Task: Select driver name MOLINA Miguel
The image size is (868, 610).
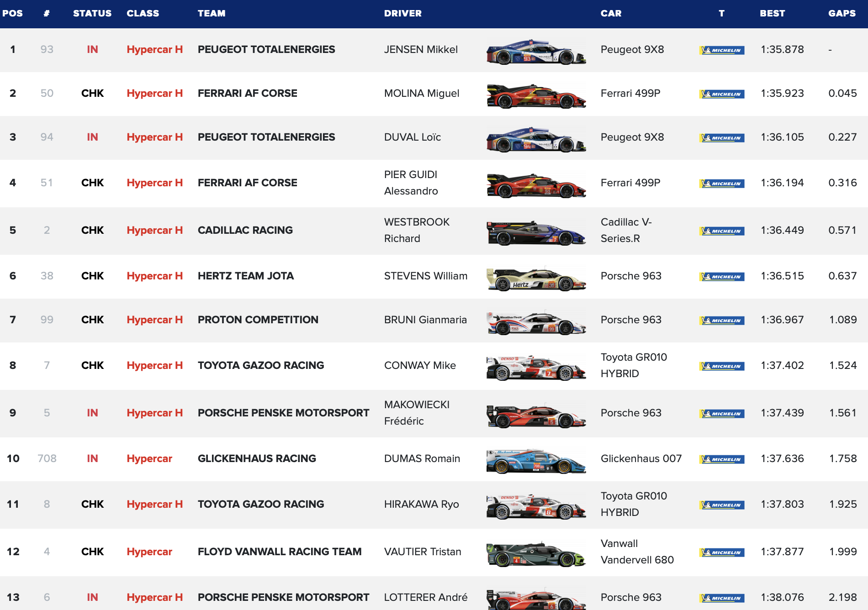Action: (x=422, y=93)
